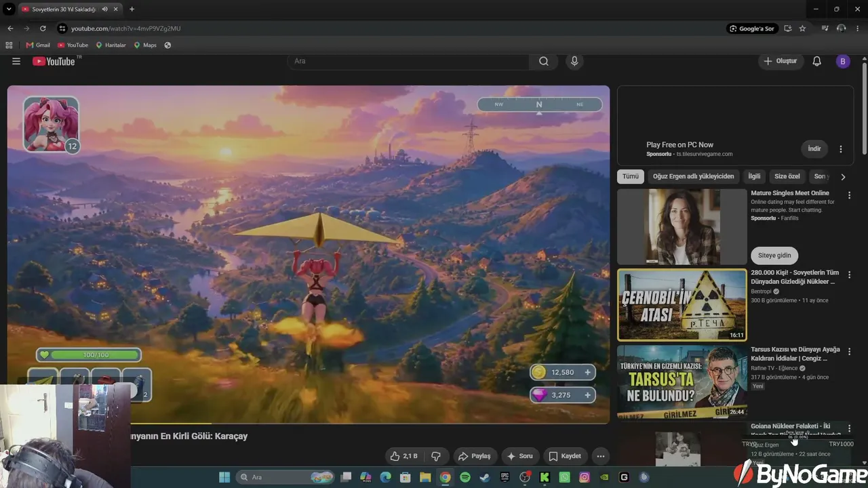This screenshot has width=868, height=488.
Task: Open the Chrome apps grid shortcut
Action: click(x=9, y=45)
